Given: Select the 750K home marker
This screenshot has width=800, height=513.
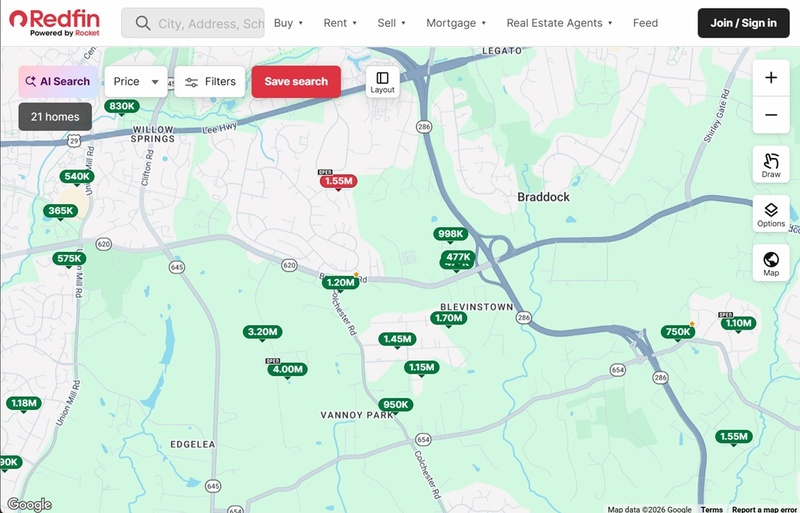Looking at the screenshot, I should tap(678, 332).
